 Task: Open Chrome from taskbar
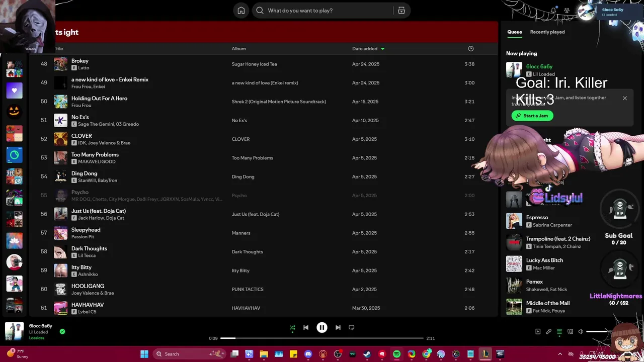click(426, 354)
